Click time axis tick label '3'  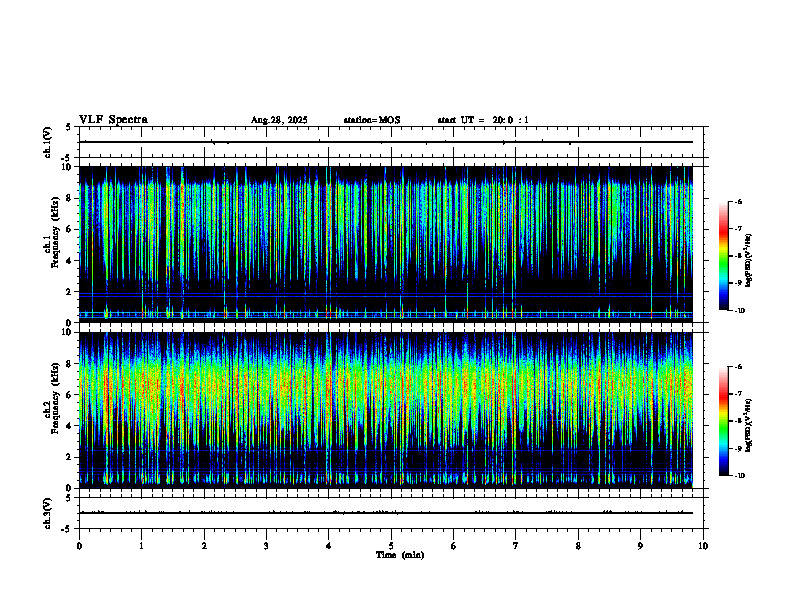click(266, 546)
